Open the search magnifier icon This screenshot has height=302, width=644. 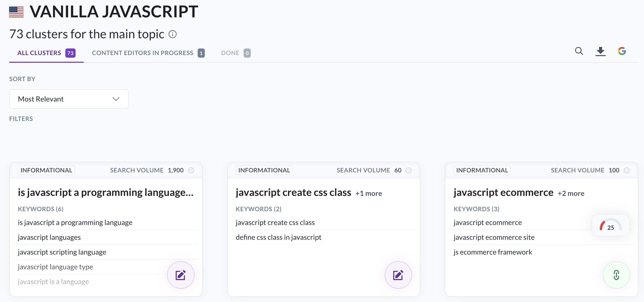[579, 51]
